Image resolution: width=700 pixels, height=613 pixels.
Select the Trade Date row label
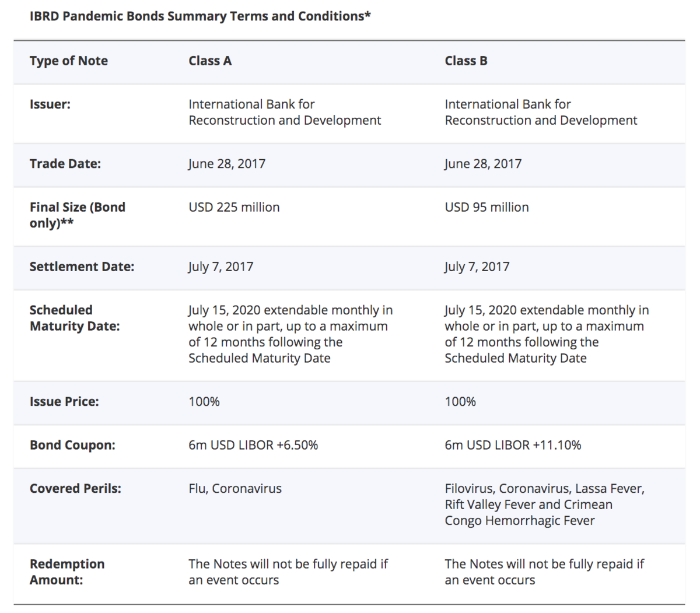pos(65,164)
